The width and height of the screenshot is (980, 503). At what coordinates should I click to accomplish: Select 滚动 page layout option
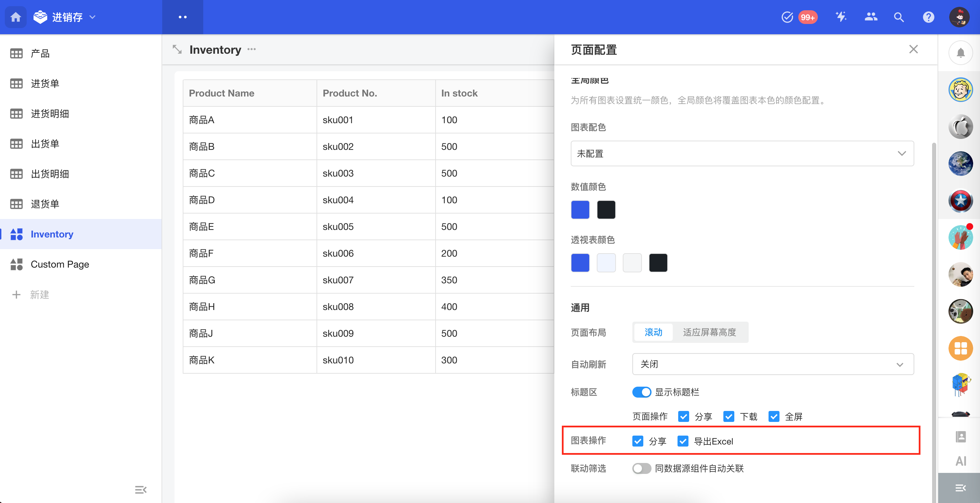653,332
